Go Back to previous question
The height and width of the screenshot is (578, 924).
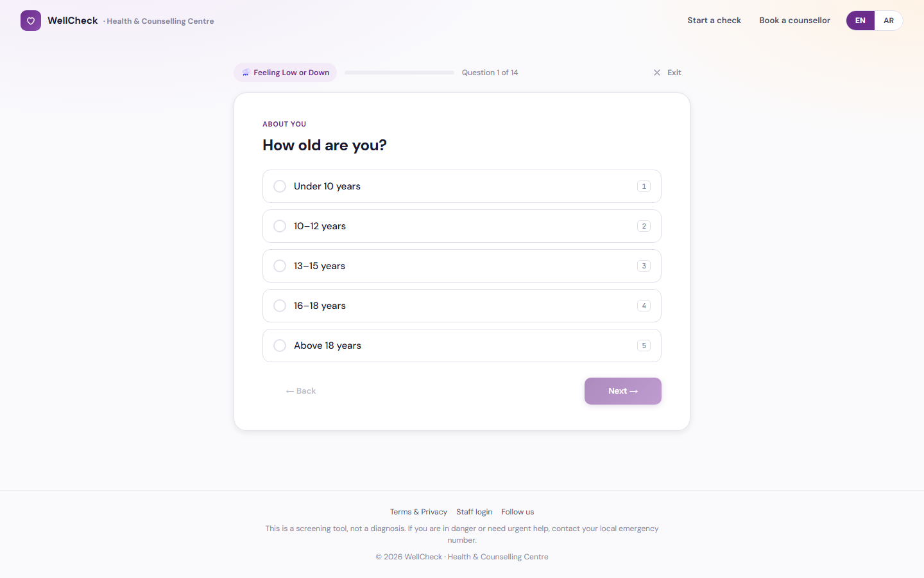[301, 391]
